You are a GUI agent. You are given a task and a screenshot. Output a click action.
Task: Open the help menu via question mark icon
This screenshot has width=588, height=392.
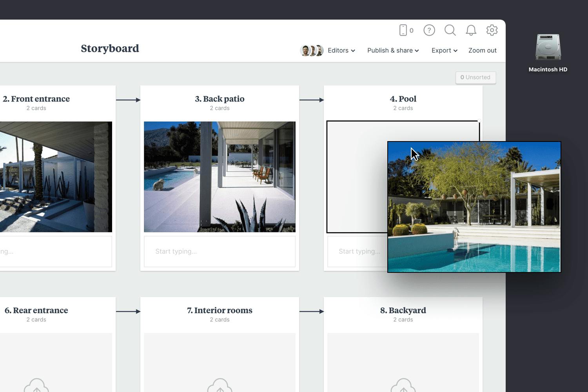[x=429, y=30]
